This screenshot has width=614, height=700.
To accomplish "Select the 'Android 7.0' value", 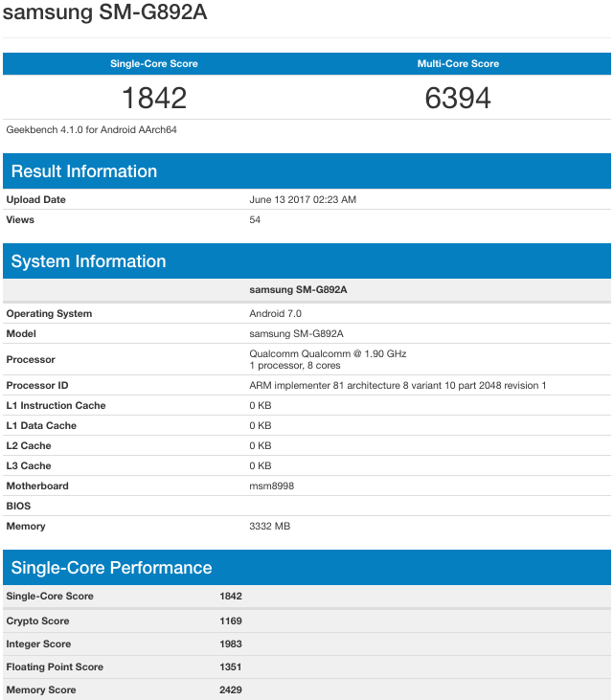I will [276, 313].
